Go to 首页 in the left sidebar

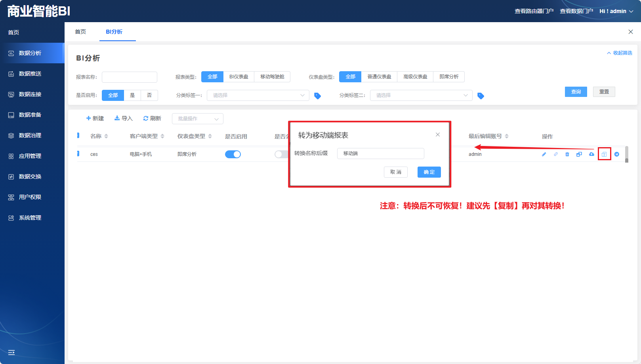[13, 32]
